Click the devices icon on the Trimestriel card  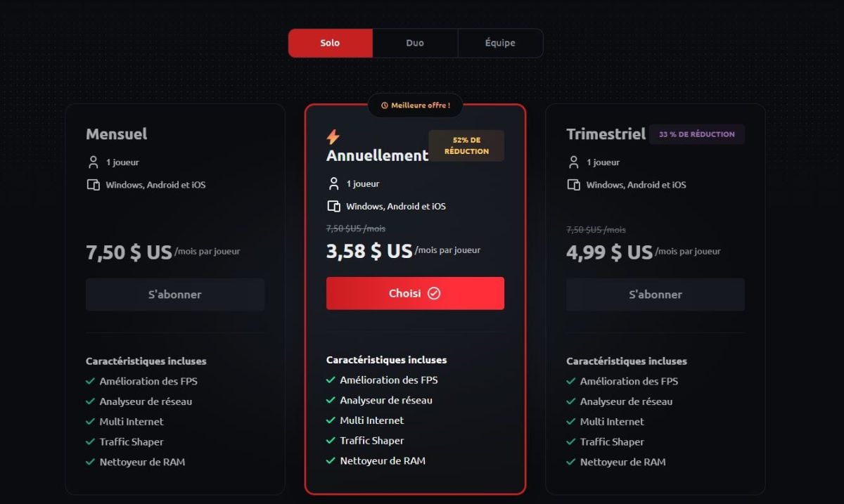pyautogui.click(x=573, y=184)
